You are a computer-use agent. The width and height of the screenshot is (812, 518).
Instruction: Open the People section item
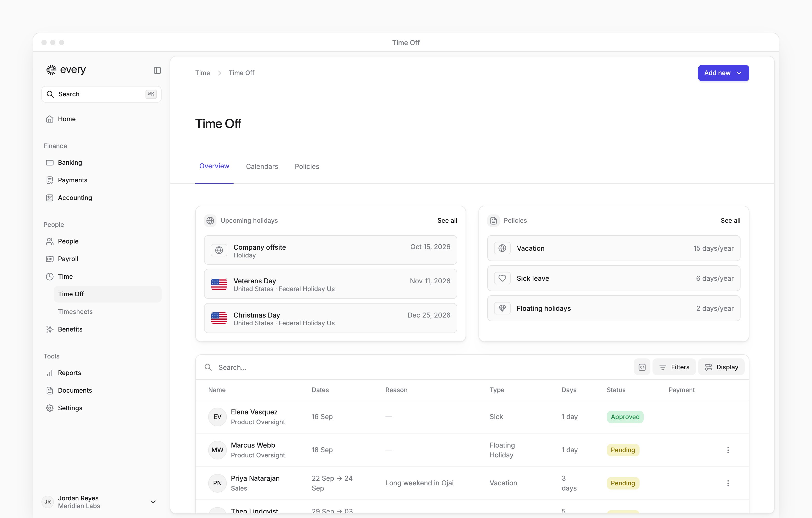102,241
